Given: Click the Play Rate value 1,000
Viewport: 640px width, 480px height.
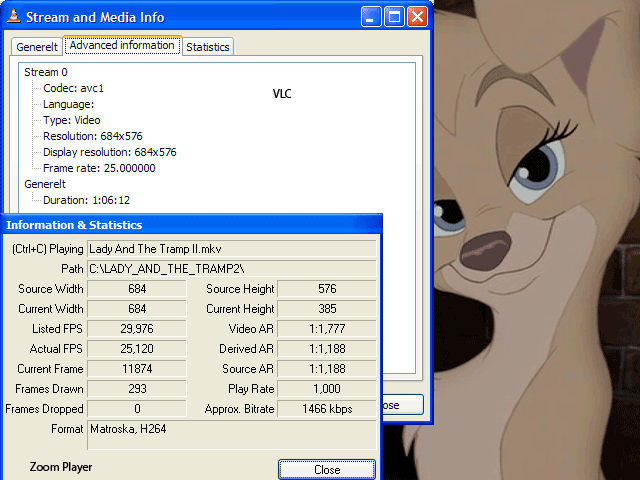Looking at the screenshot, I should click(x=327, y=389).
